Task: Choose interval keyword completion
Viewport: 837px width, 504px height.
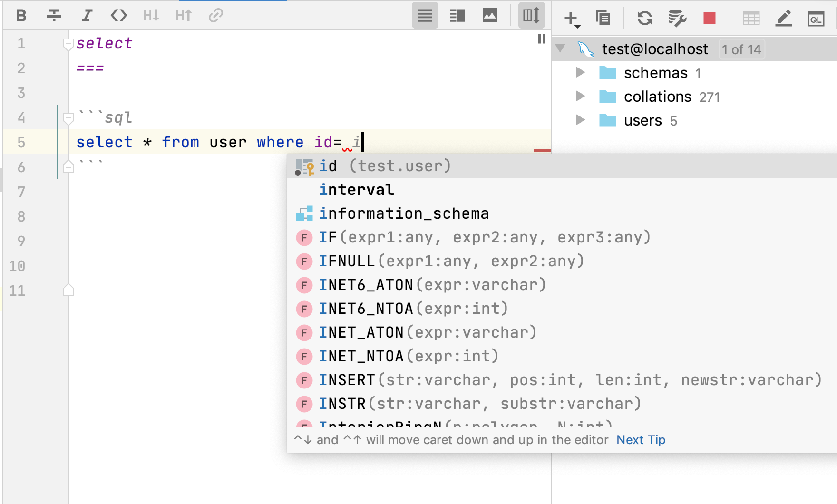Action: [562, 190]
